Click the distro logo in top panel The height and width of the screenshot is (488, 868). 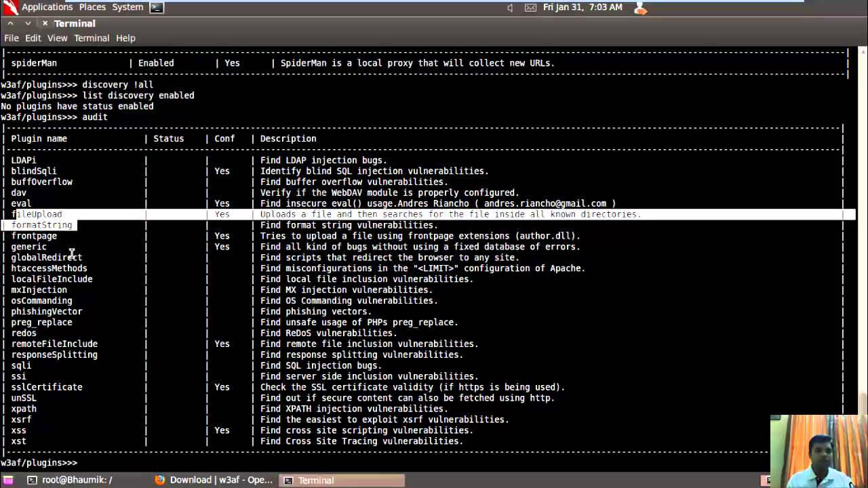tap(10, 7)
